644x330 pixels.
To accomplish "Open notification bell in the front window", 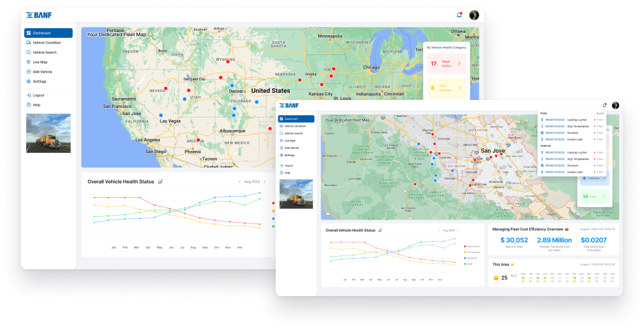I will (x=604, y=105).
